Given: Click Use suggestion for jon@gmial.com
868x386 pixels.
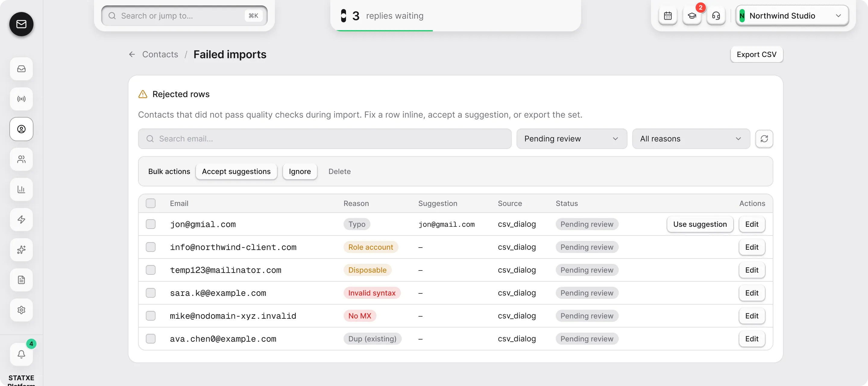Looking at the screenshot, I should [700, 224].
